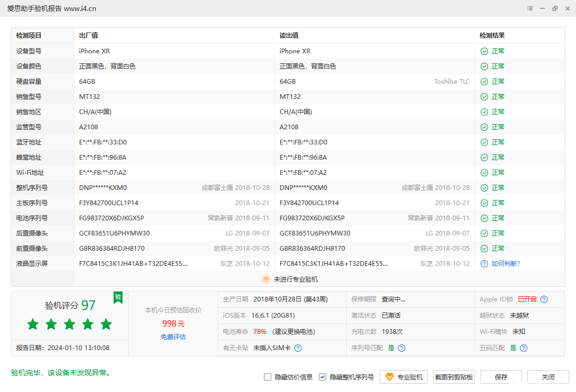Click the restore window button in title bar
576x392 pixels.
coord(555,8)
